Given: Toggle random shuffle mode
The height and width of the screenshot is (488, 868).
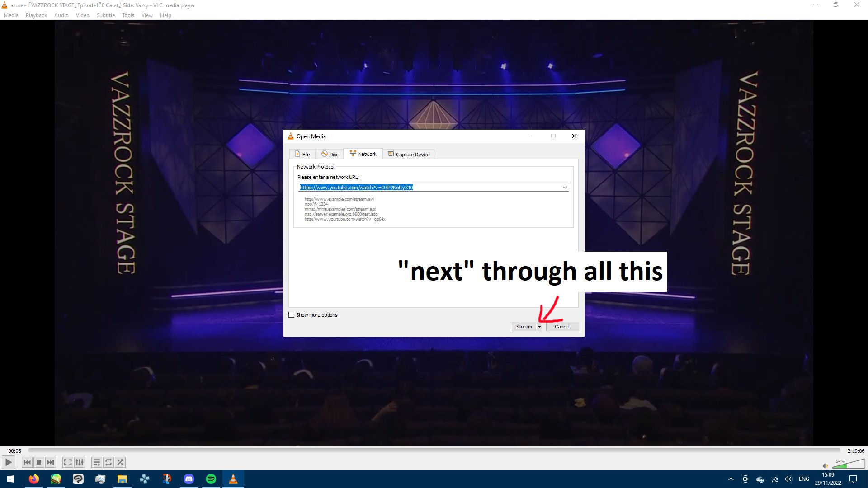Looking at the screenshot, I should click(x=120, y=462).
